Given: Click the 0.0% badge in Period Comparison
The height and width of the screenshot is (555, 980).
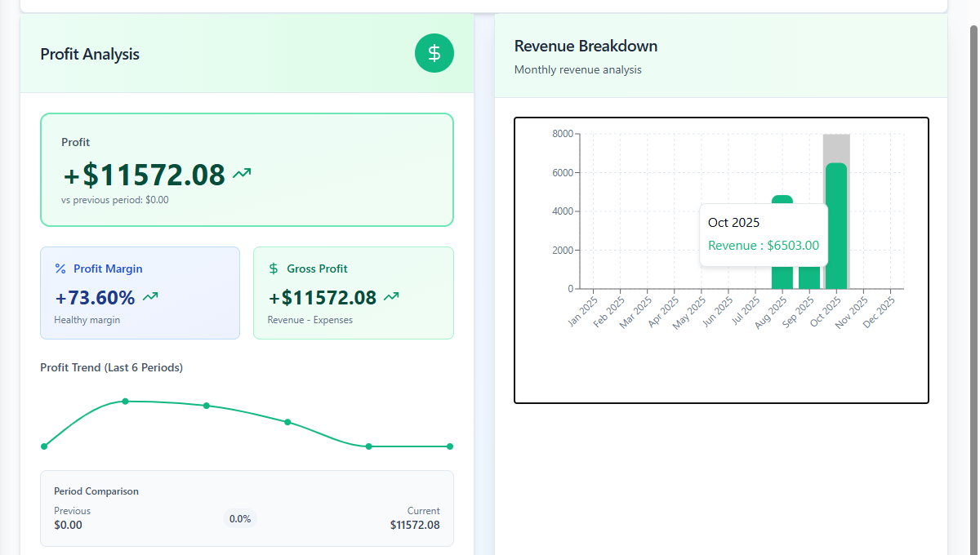Looking at the screenshot, I should (239, 518).
